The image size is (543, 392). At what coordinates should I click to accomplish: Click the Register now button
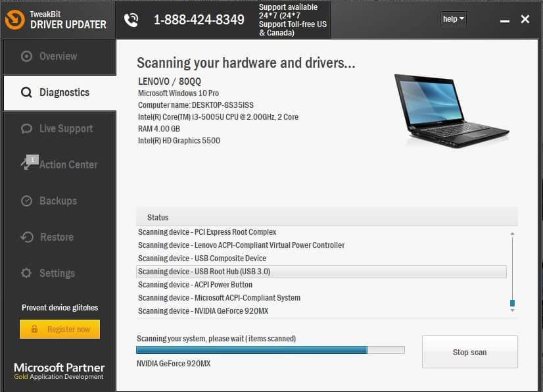pyautogui.click(x=60, y=329)
